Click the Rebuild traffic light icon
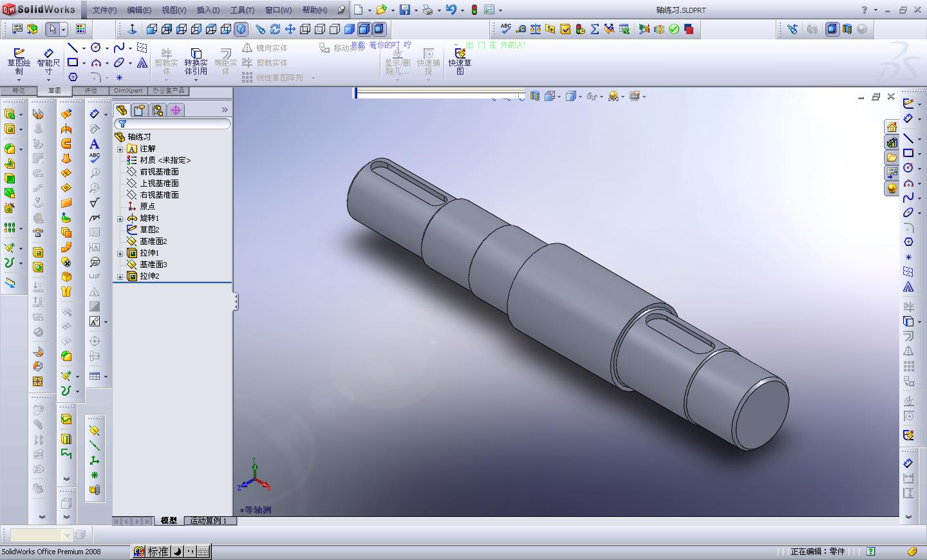927x560 pixels. tap(474, 10)
